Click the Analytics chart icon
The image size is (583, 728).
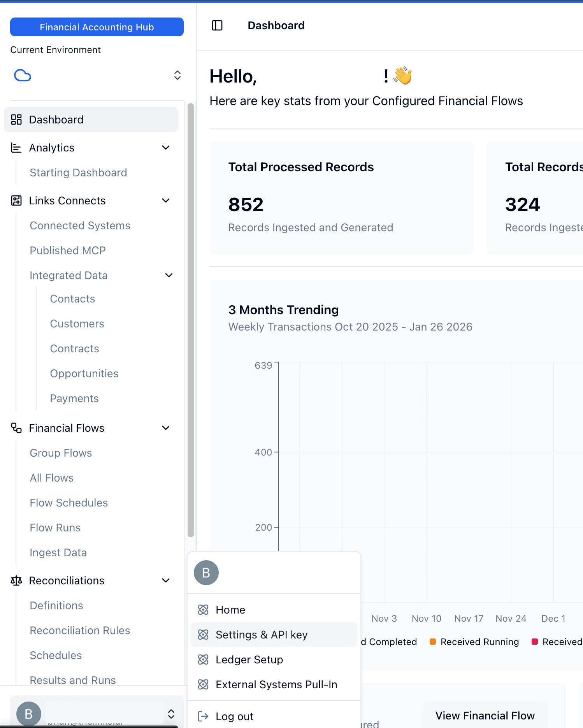tap(16, 148)
